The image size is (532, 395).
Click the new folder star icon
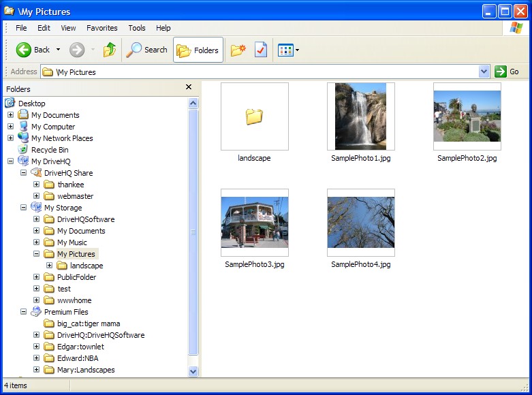238,50
